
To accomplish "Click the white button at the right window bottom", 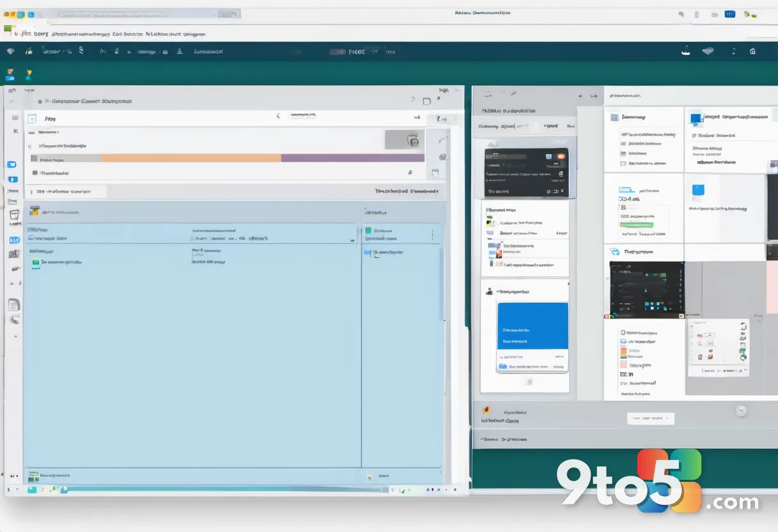I will (651, 419).
